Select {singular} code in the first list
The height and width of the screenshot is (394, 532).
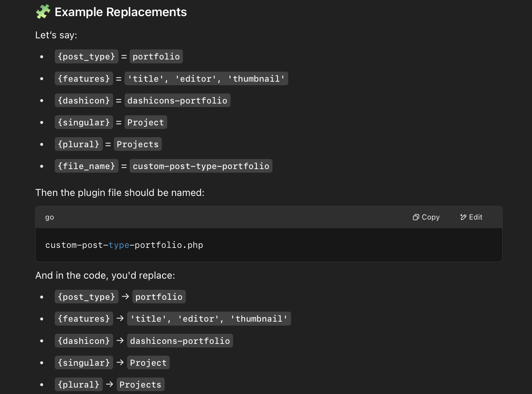tap(84, 122)
